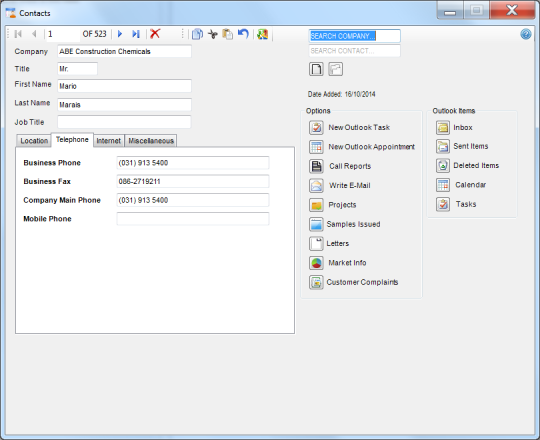Click the Search Contact field
The image size is (540, 440).
(354, 51)
